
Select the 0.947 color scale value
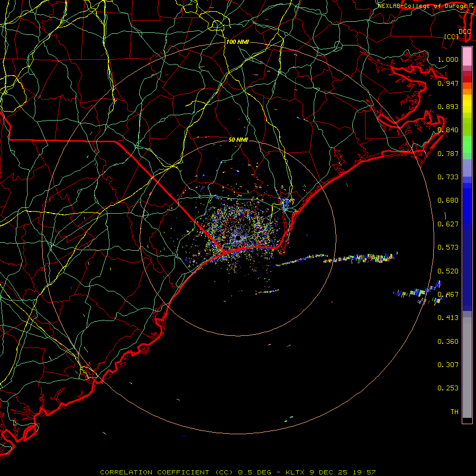pos(448,83)
